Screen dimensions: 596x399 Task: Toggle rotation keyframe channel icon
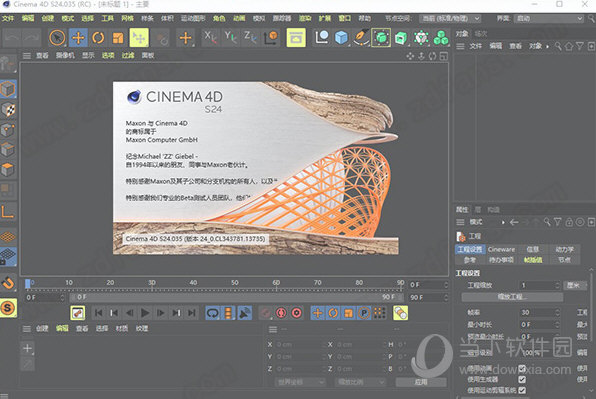click(333, 313)
